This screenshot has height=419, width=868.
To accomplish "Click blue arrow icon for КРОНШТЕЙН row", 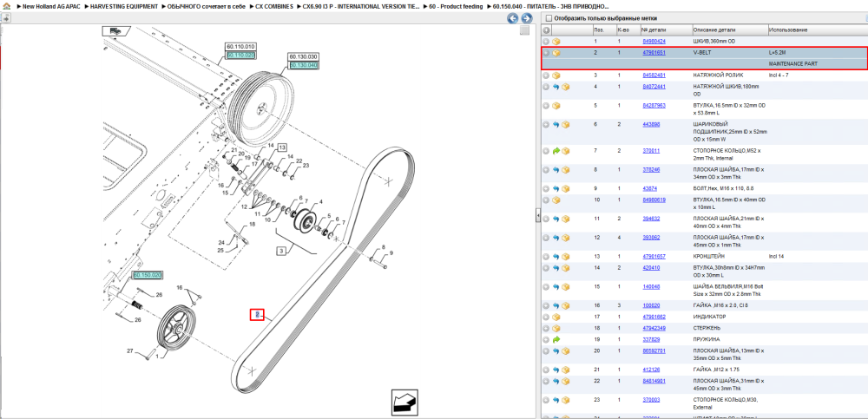I will click(556, 257).
